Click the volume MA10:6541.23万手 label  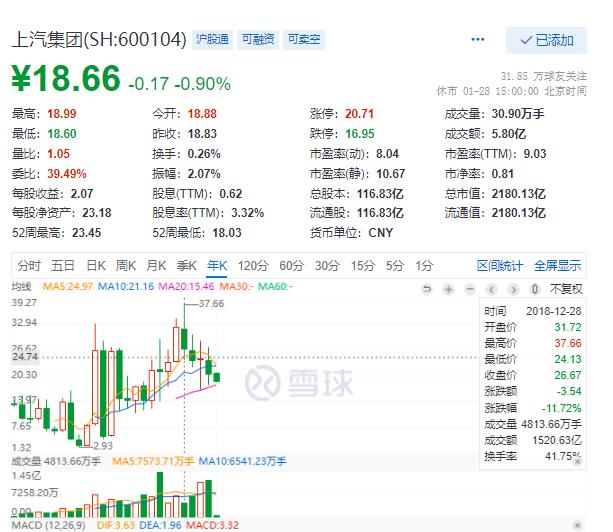(242, 462)
